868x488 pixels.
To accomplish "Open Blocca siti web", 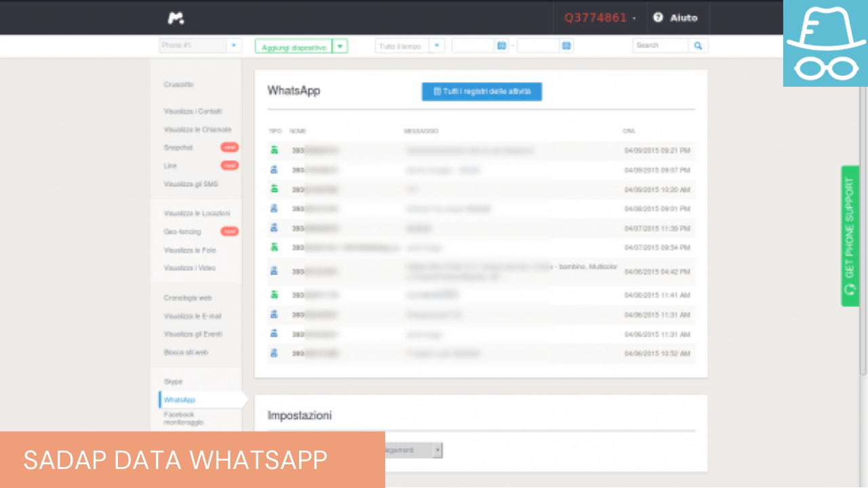I will tap(186, 352).
